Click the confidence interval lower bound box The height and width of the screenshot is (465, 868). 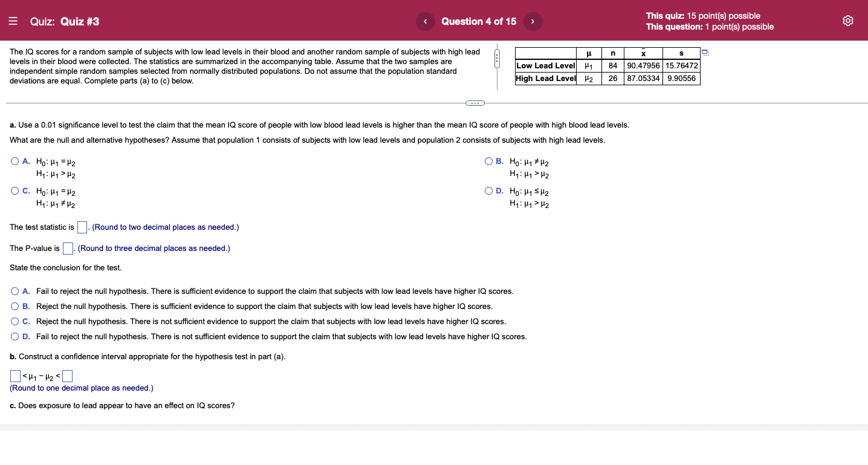click(x=15, y=376)
